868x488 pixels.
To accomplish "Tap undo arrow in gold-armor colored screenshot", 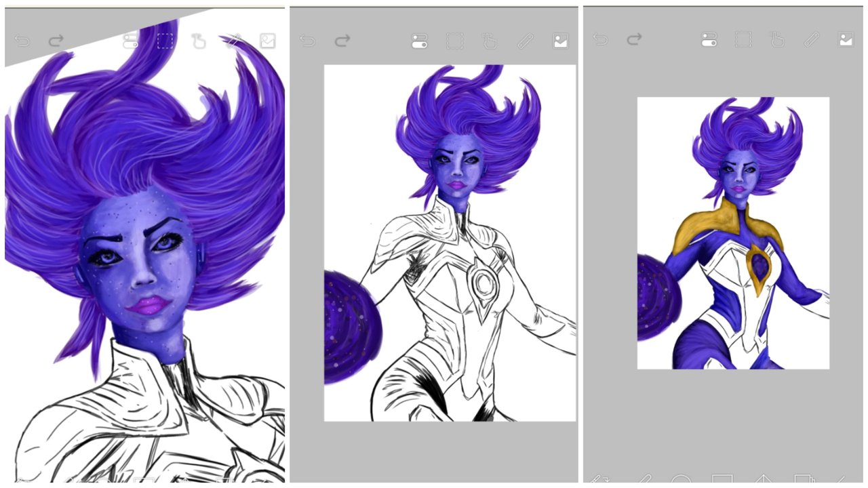I will point(601,39).
